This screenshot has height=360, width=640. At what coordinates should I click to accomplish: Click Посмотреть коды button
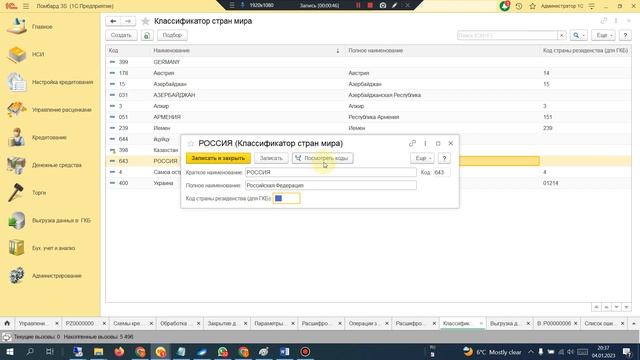[x=322, y=158]
